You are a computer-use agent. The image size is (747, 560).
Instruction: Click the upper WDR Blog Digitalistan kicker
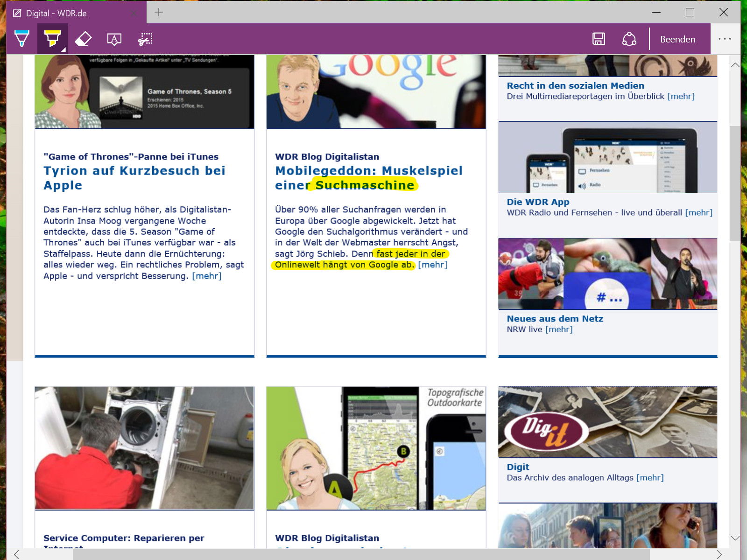pos(327,157)
